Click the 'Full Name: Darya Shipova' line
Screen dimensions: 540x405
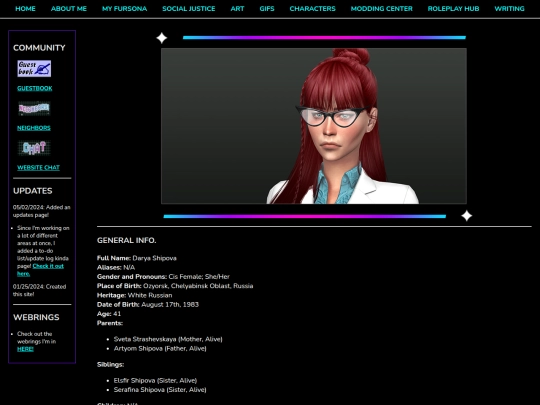click(x=137, y=258)
